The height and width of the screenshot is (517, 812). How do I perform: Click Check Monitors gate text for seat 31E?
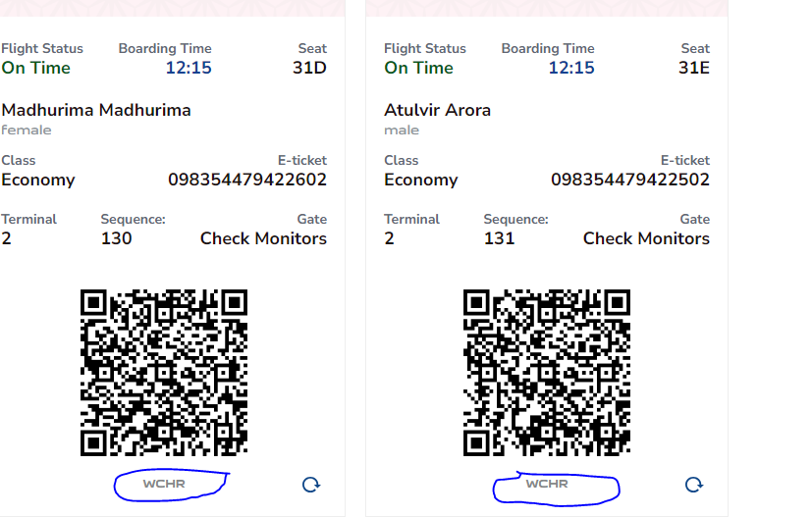click(x=646, y=238)
